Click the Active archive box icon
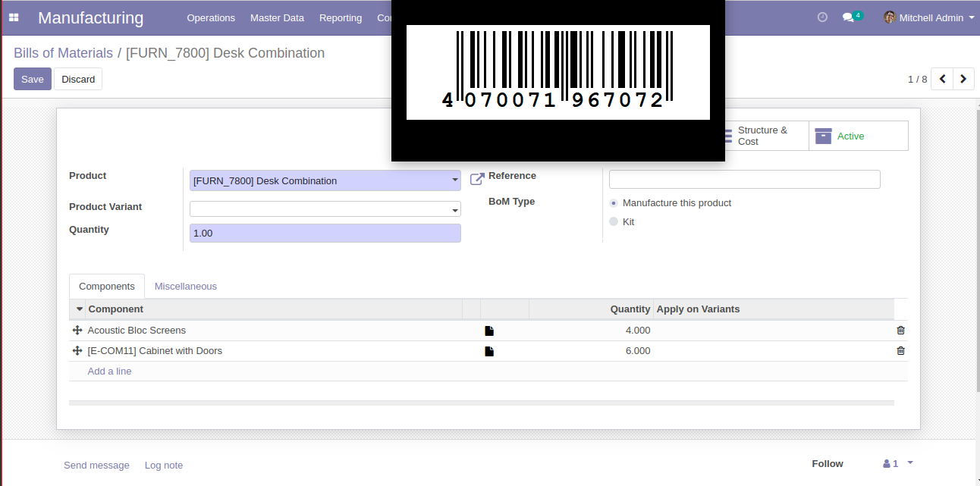The width and height of the screenshot is (980, 486). point(823,136)
